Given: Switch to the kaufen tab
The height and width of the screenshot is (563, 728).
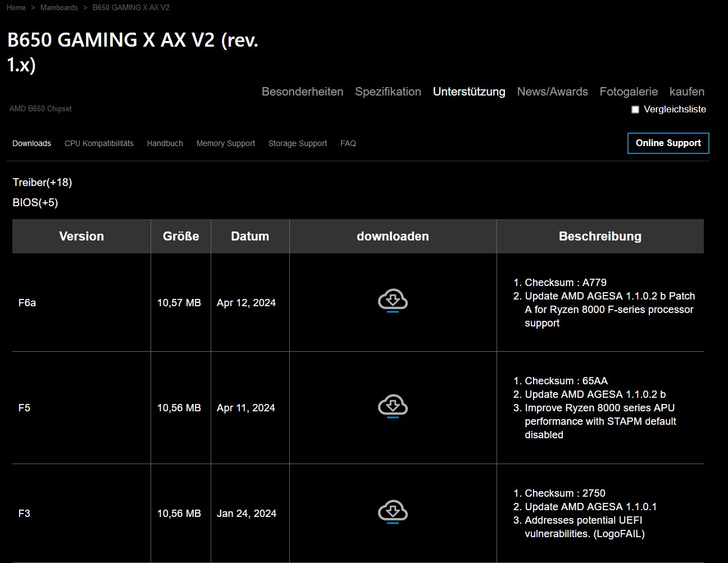Looking at the screenshot, I should click(687, 92).
